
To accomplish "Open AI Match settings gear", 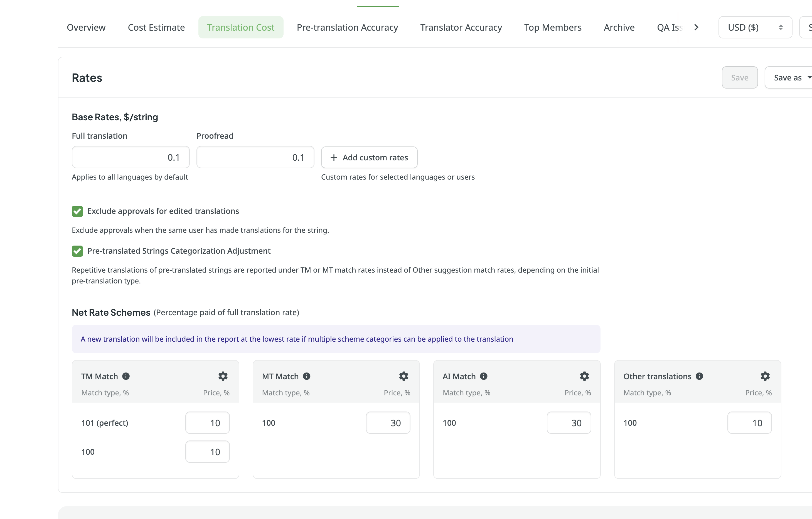I will tap(584, 376).
